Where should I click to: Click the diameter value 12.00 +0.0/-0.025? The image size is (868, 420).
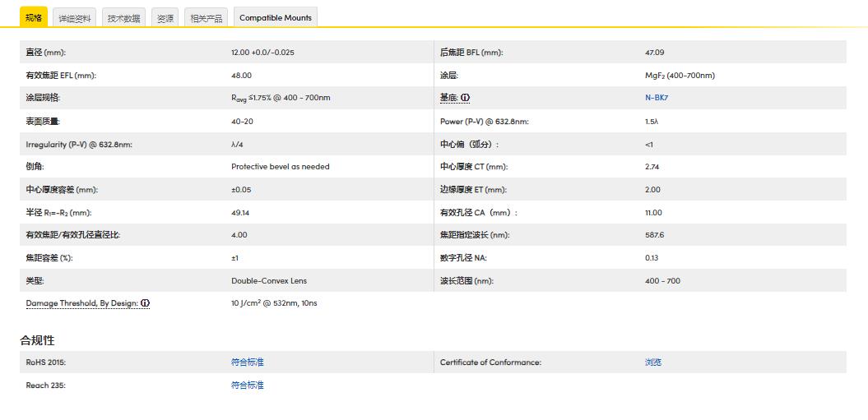click(x=262, y=53)
